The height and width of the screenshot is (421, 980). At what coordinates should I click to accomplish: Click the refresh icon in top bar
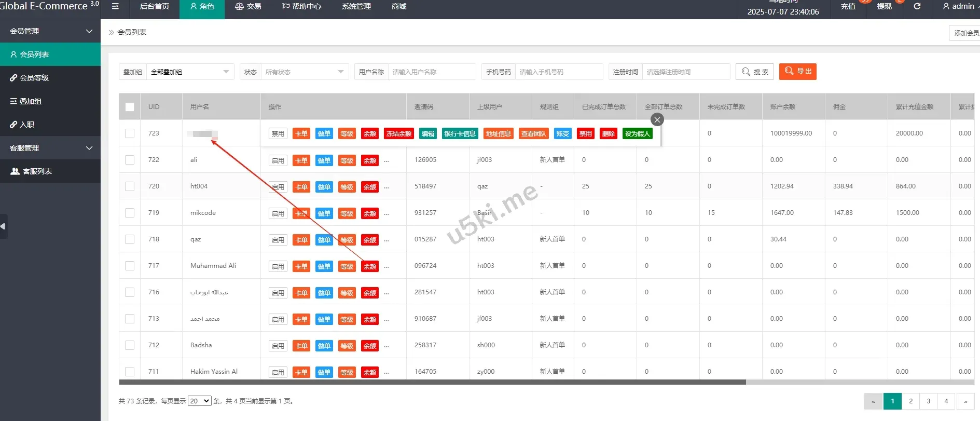click(917, 6)
